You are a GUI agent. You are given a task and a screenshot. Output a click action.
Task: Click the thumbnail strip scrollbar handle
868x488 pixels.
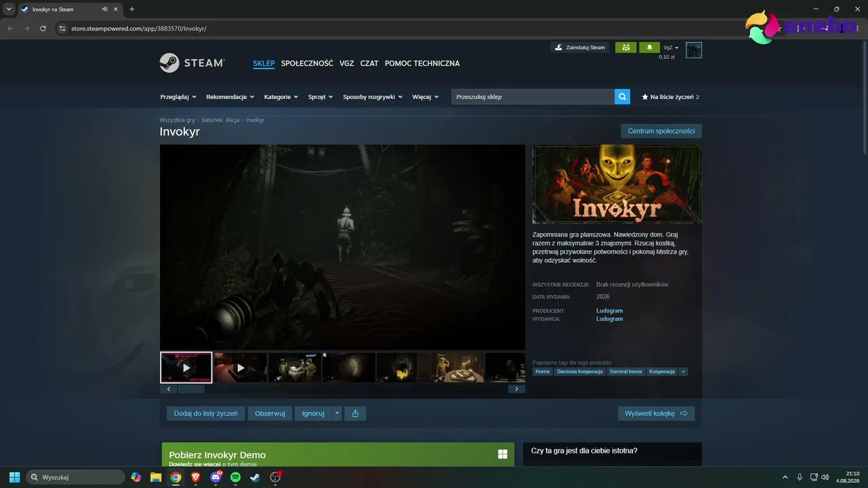pos(191,389)
